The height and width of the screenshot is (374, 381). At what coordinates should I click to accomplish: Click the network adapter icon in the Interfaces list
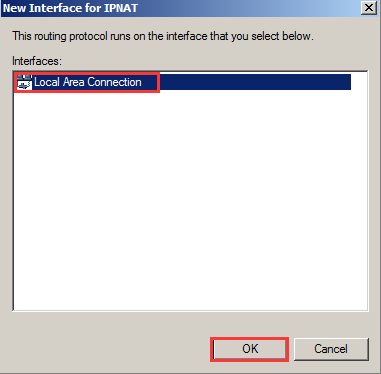24,82
